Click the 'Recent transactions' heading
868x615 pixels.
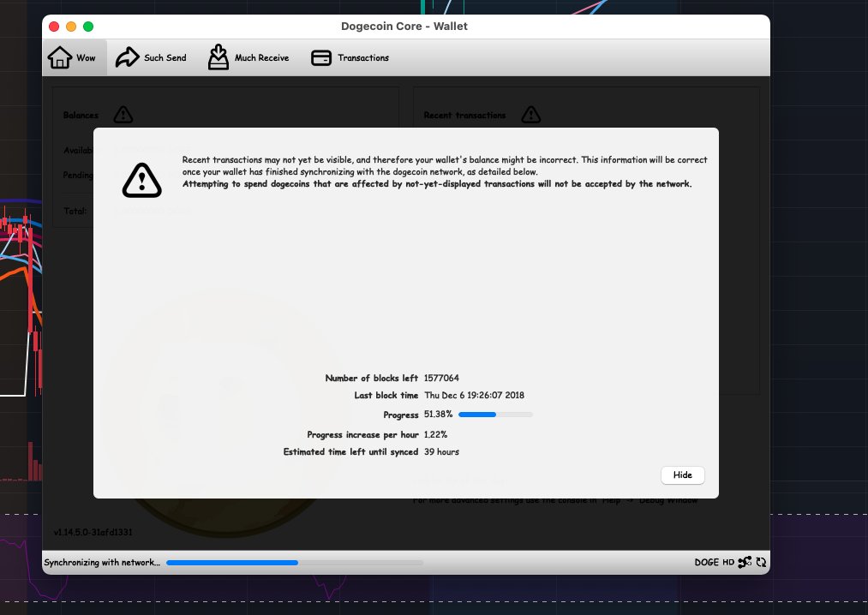pyautogui.click(x=464, y=115)
